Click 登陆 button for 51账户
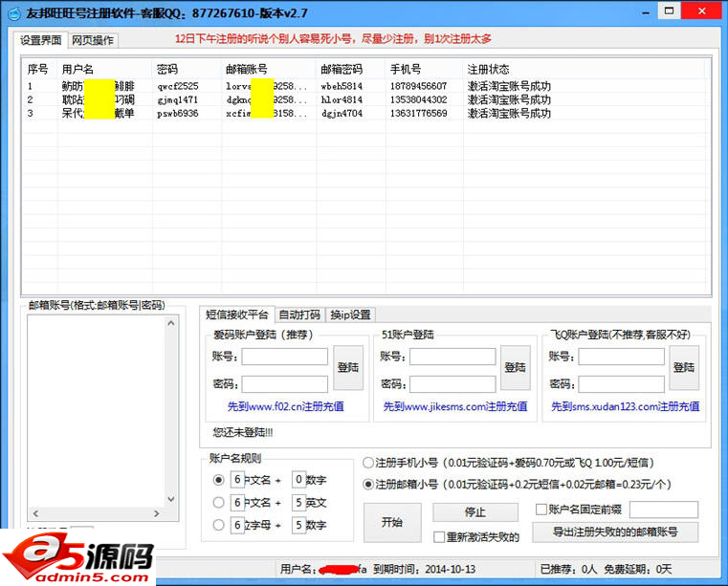Image resolution: width=728 pixels, height=586 pixels. (x=516, y=367)
